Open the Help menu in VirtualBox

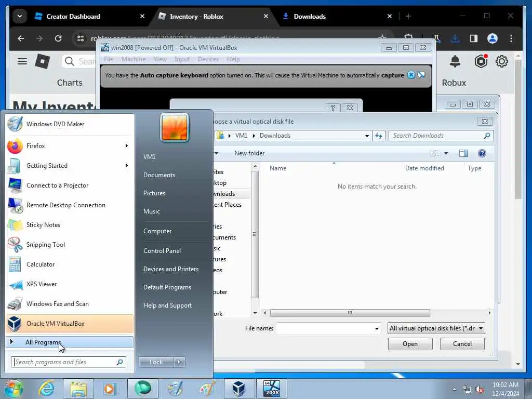(x=233, y=59)
